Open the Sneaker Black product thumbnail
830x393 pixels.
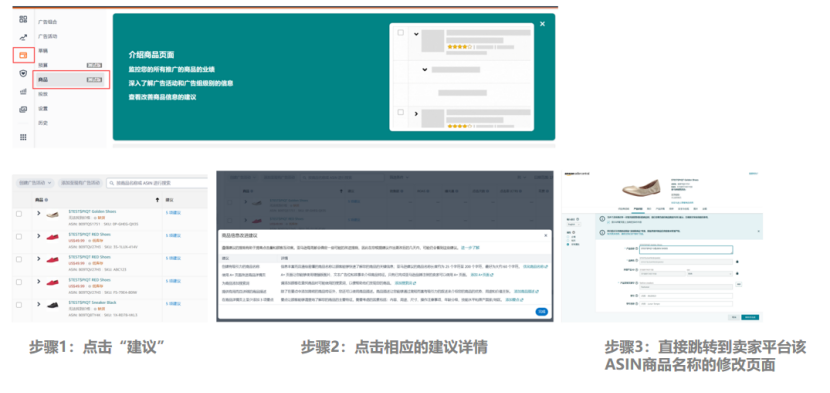pyautogui.click(x=52, y=306)
